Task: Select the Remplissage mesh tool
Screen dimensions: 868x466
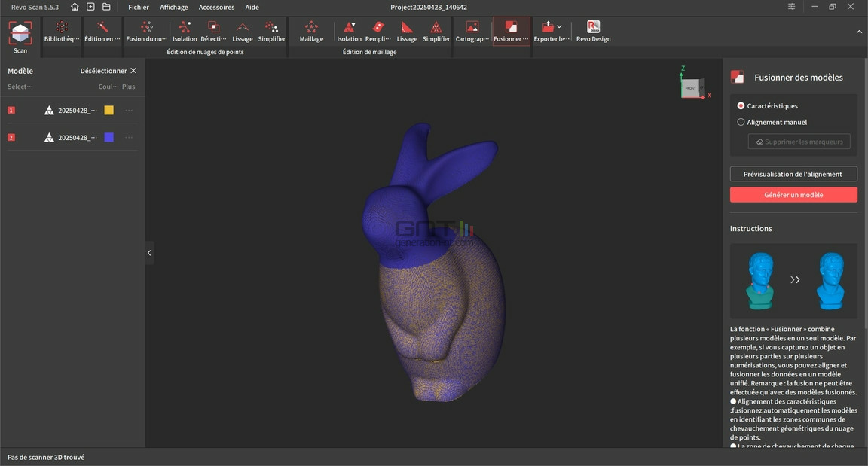Action: pos(378,32)
